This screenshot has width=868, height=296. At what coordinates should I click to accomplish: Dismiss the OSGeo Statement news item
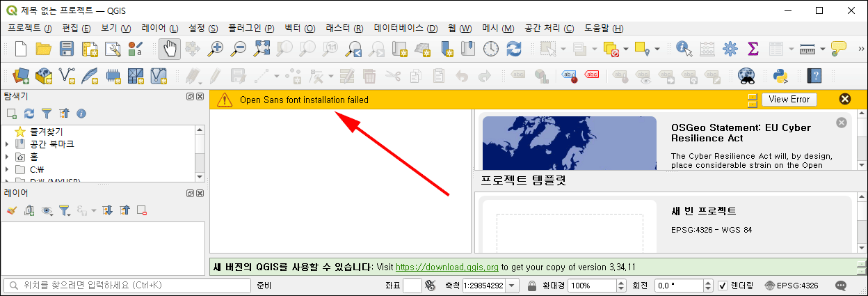point(841,123)
